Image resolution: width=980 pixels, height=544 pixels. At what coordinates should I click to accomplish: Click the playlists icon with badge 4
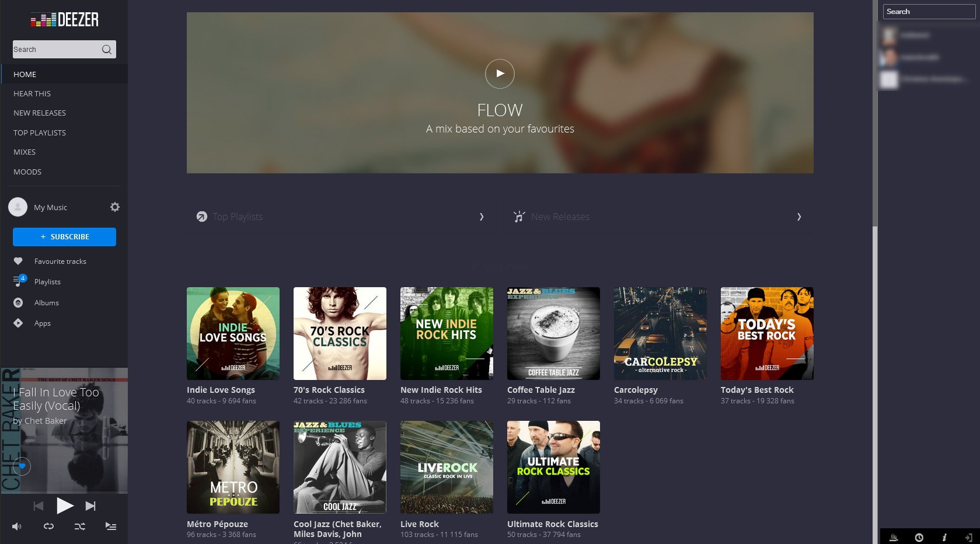point(19,281)
